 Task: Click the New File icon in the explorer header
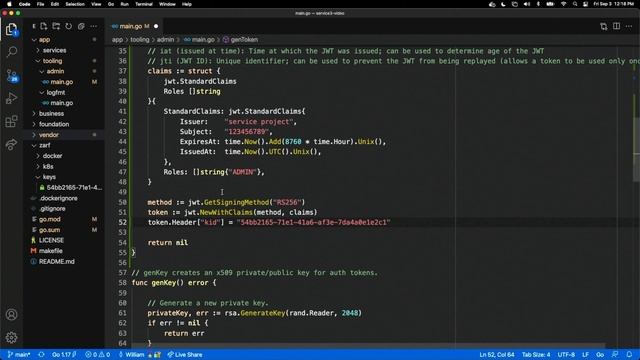click(x=44, y=26)
